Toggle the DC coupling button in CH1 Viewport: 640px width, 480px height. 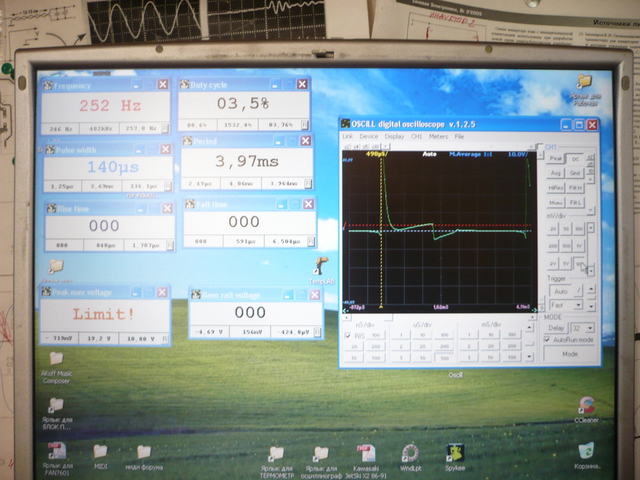point(576,159)
